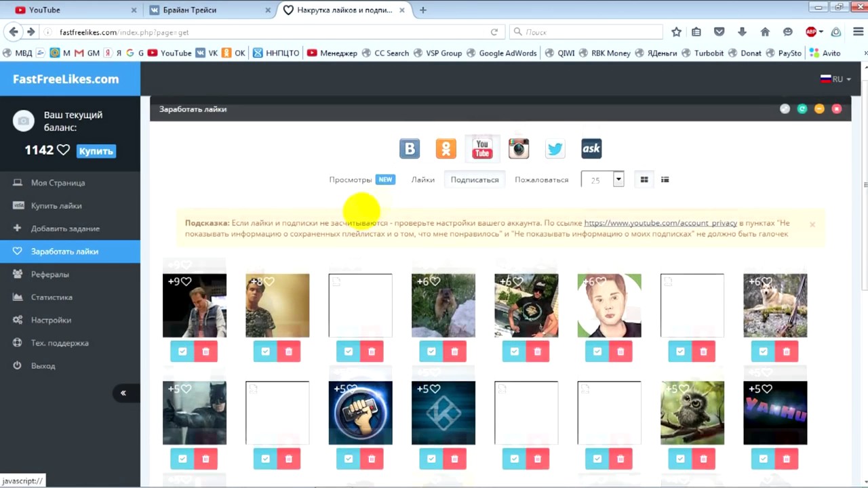Image resolution: width=868 pixels, height=488 pixels.
Task: Click the Купить balance button
Action: [x=96, y=151]
